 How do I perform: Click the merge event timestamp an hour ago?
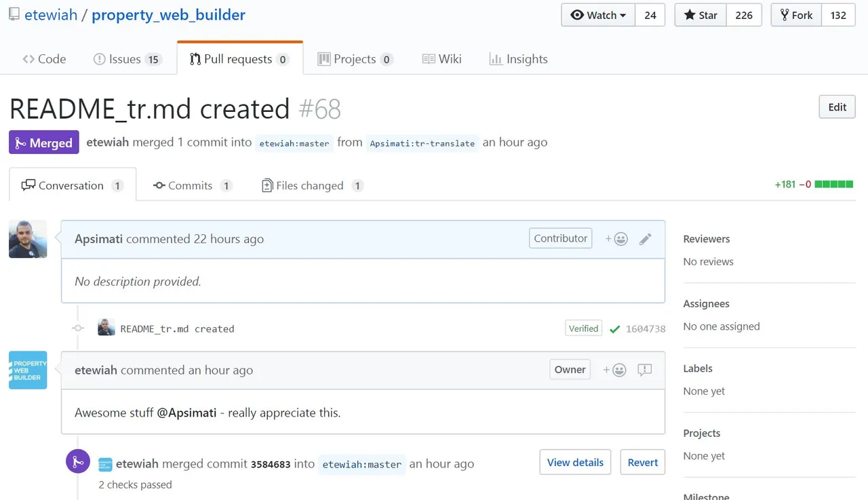coord(441,464)
